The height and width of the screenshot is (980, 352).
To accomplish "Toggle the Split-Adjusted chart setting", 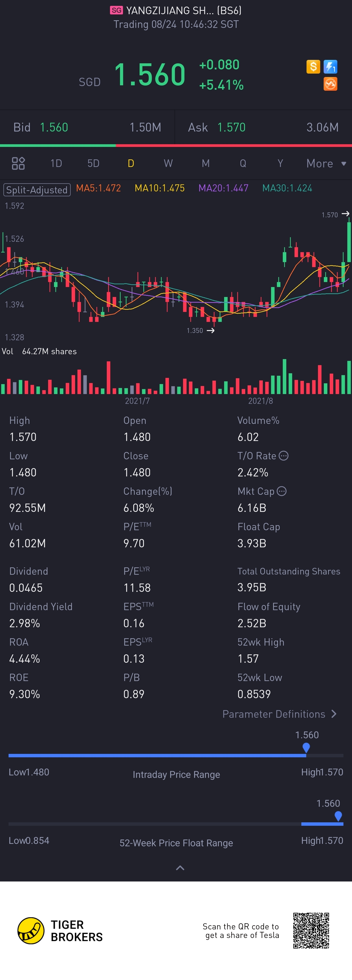I will point(37,190).
